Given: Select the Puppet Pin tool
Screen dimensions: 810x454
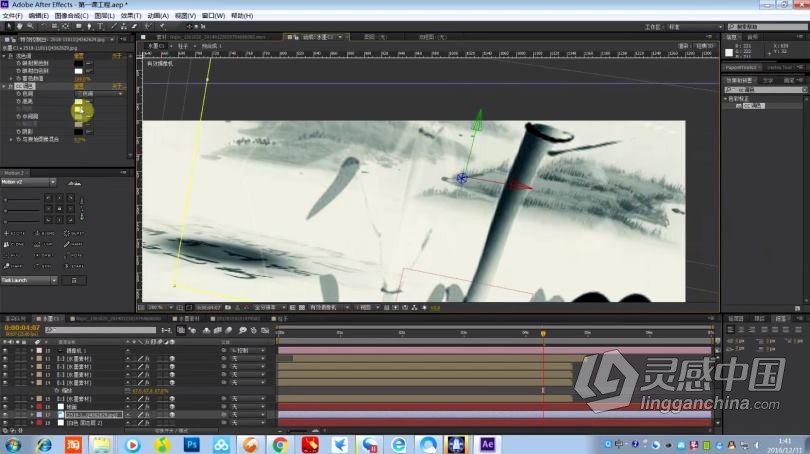Looking at the screenshot, I should tap(162, 26).
